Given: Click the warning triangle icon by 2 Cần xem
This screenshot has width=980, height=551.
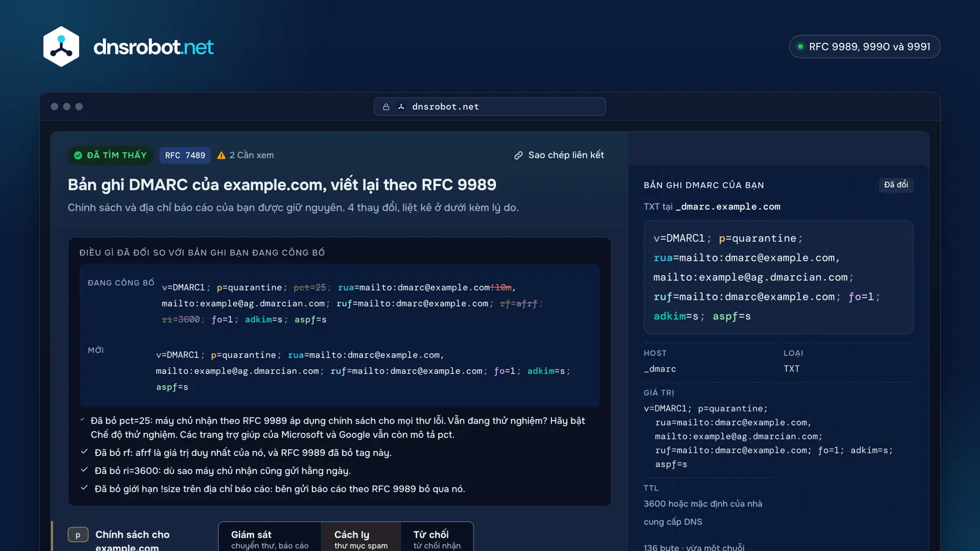Looking at the screenshot, I should coord(222,156).
